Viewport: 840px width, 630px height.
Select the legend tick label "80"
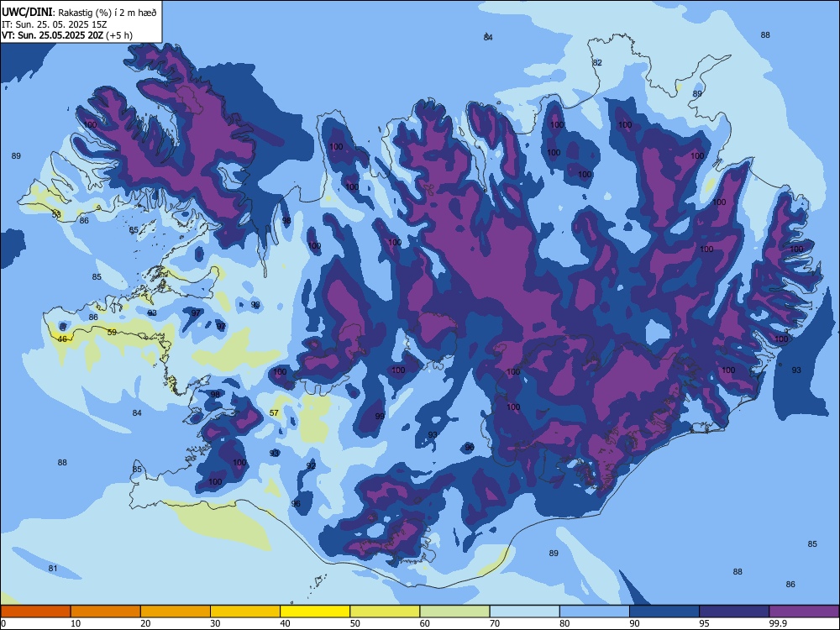pos(564,623)
